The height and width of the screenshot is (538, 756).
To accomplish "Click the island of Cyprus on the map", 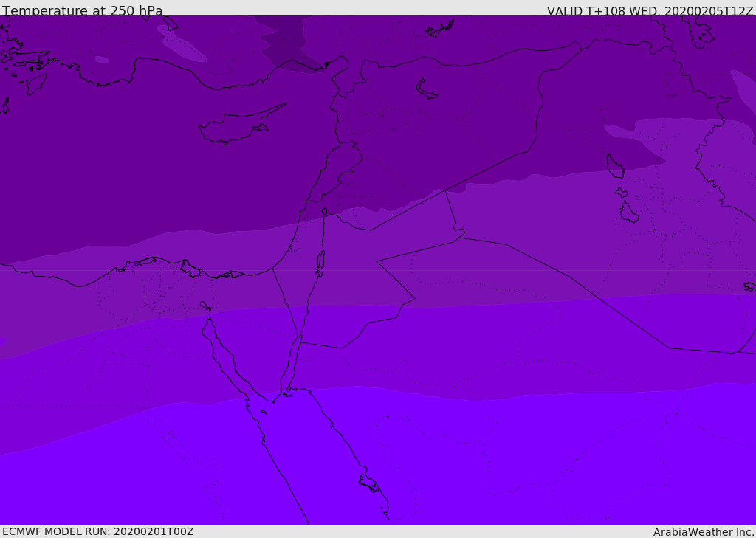I will (x=241, y=125).
